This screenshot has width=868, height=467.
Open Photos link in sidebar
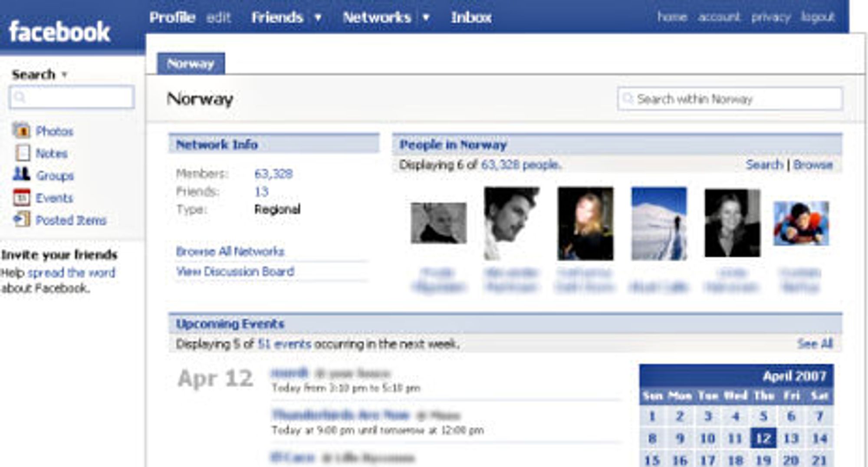pos(54,131)
